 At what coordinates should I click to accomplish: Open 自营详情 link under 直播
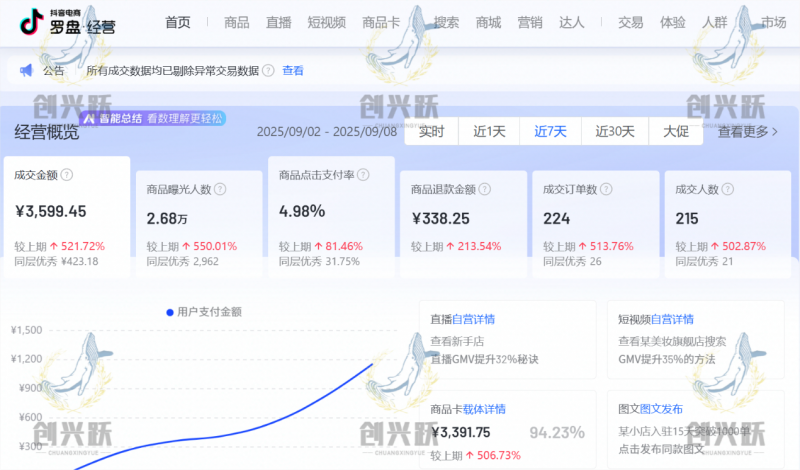[x=473, y=319]
